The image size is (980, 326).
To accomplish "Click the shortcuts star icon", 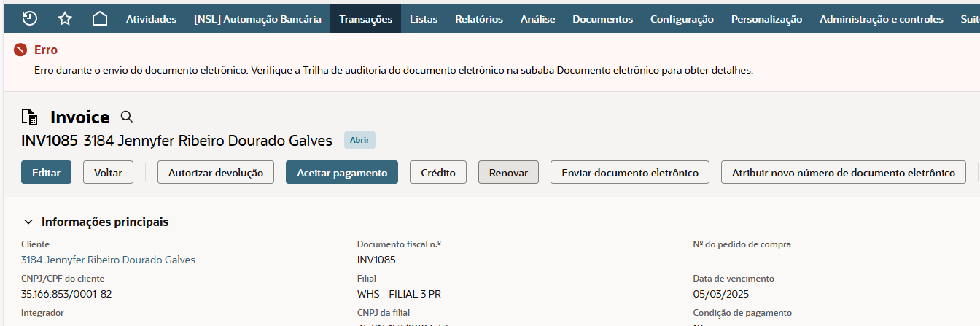I will click(x=65, y=19).
